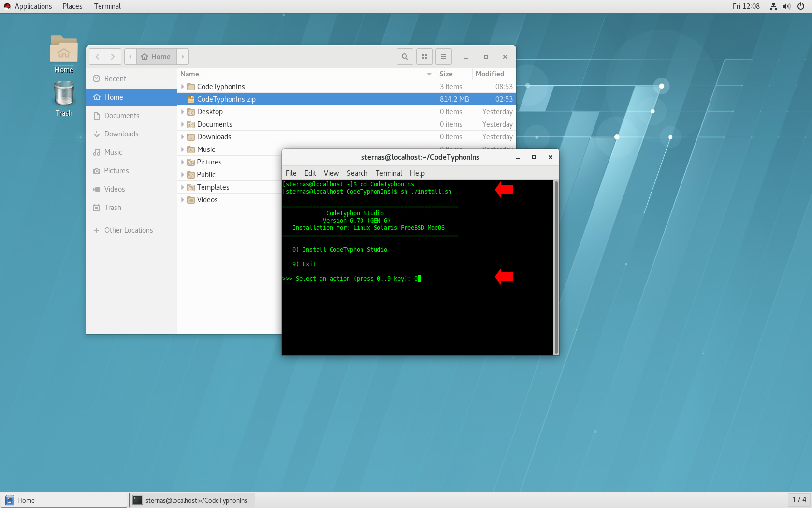Expand the Desktop folder row
Screen dimensions: 812x508
[x=182, y=112]
